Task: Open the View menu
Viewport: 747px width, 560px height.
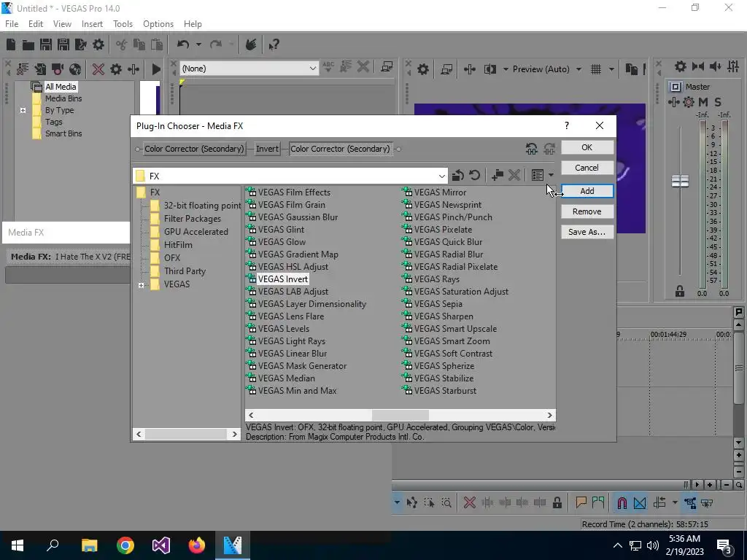Action: (x=62, y=24)
